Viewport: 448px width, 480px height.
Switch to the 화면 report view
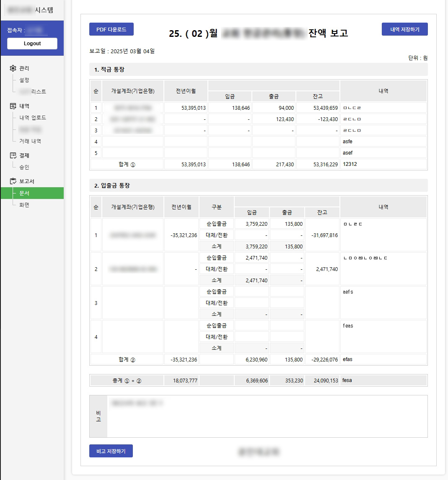23,205
